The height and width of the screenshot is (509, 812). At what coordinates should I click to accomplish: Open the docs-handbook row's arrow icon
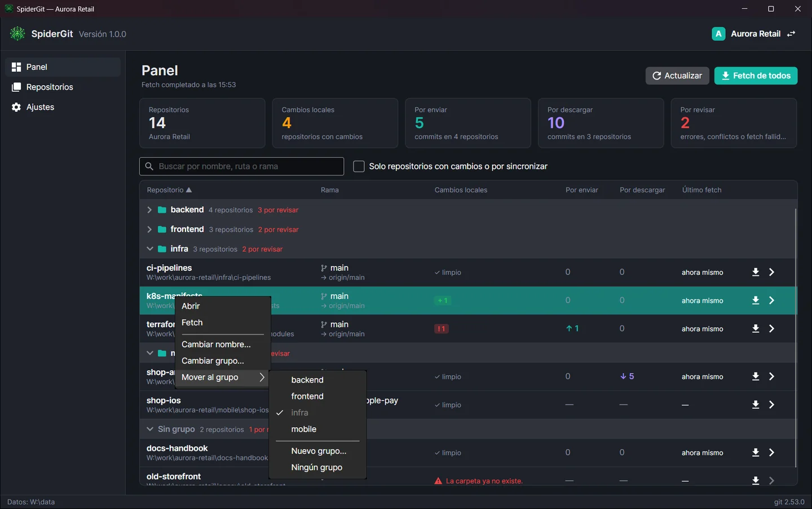[772, 453]
